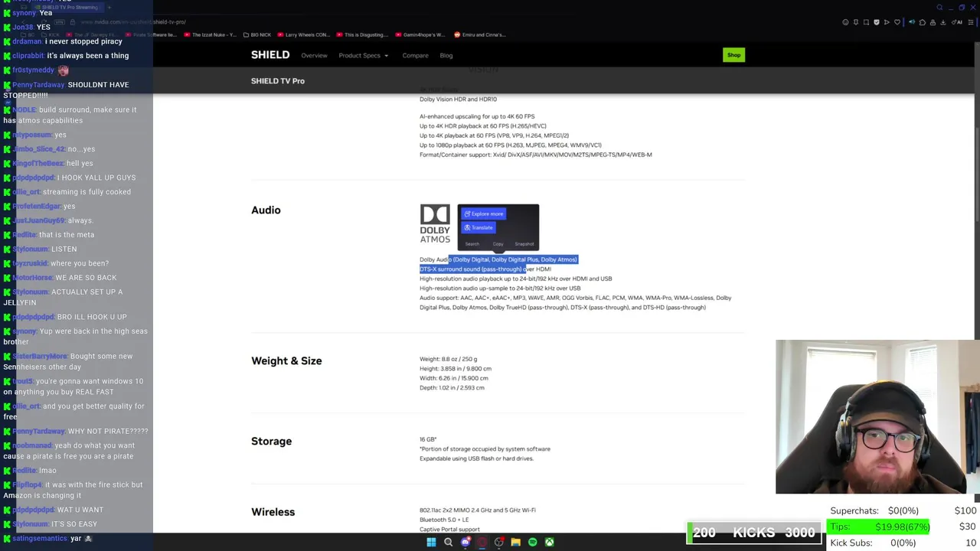
Task: Open the Xbox app from taskbar
Action: coord(550,543)
